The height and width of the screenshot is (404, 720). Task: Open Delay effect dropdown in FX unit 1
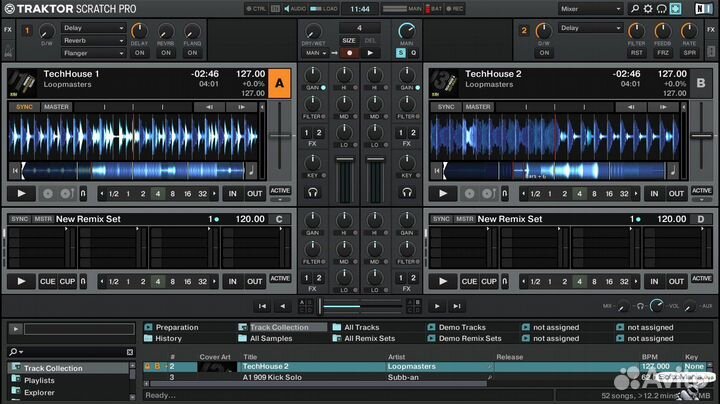coord(93,28)
